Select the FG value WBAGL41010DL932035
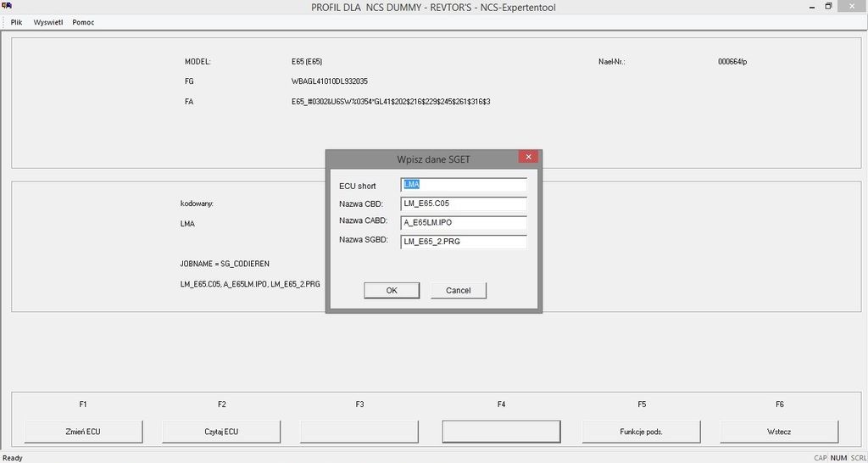 point(330,81)
